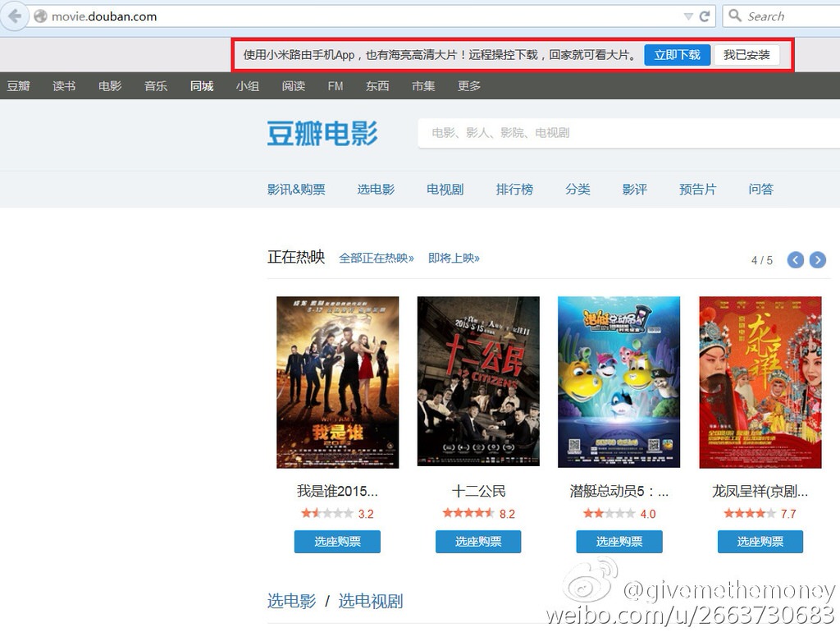This screenshot has height=632, width=840.
Task: Click the 即将上映 link
Action: (x=454, y=259)
